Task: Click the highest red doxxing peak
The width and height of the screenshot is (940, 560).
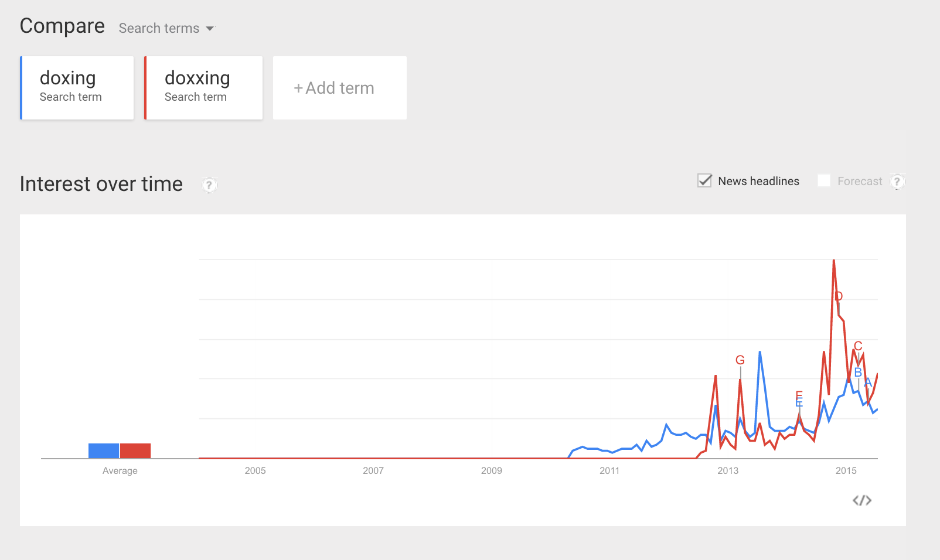Action: (834, 261)
